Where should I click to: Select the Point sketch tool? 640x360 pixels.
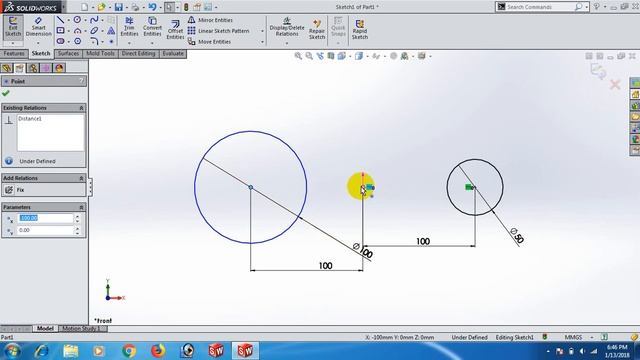click(x=111, y=41)
